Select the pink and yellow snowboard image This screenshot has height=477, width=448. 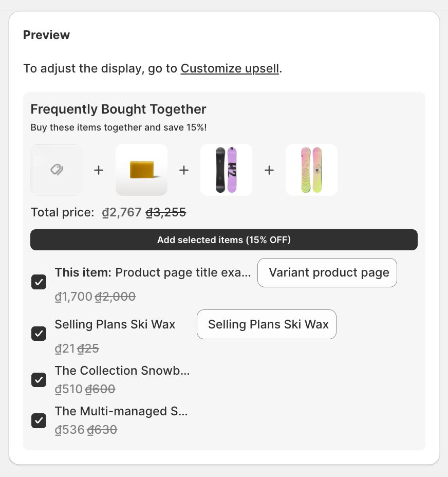[x=311, y=170]
